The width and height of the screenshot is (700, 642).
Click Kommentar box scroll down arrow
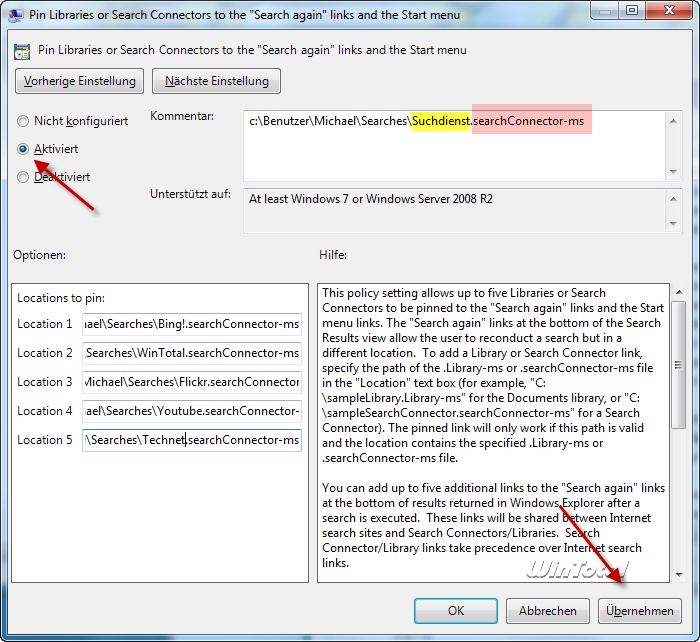coord(673,172)
